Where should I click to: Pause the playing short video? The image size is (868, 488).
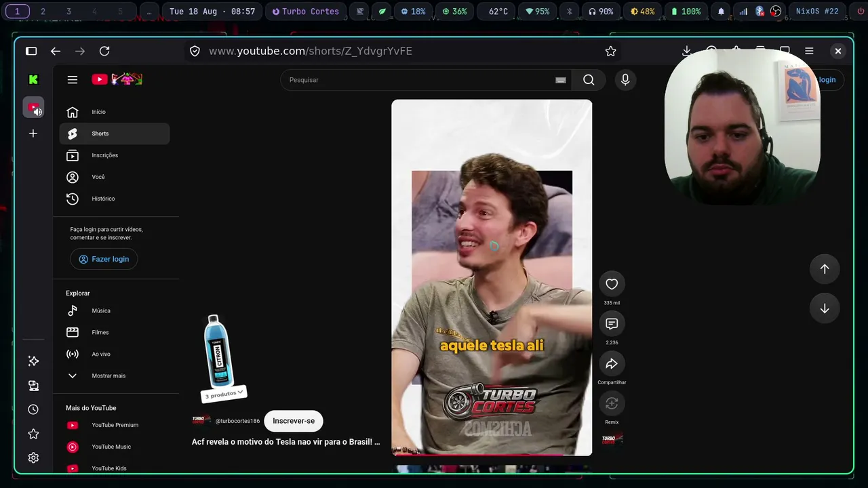click(x=492, y=278)
